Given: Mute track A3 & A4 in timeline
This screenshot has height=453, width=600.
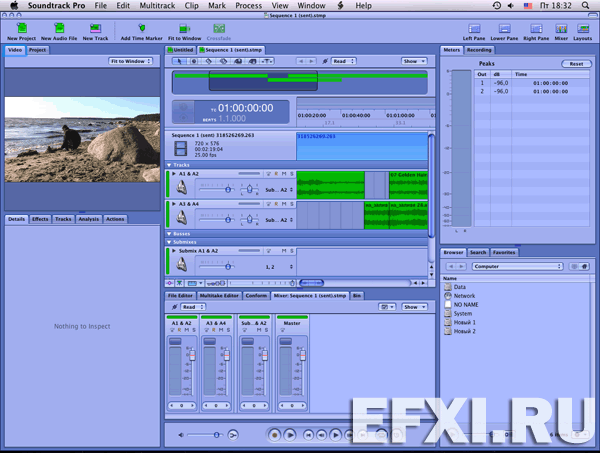Looking at the screenshot, I should pos(284,204).
